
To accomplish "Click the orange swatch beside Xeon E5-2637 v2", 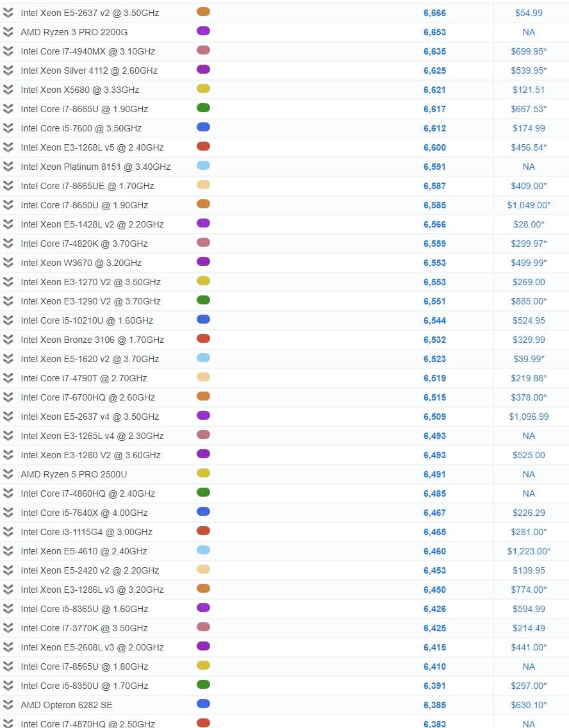I will 203,12.
